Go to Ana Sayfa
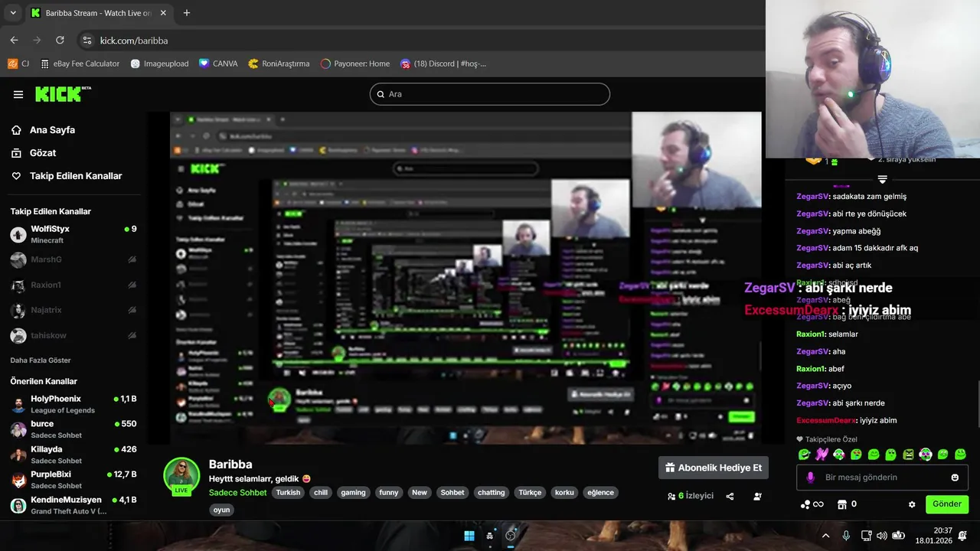The height and width of the screenshot is (551, 980). click(43, 130)
